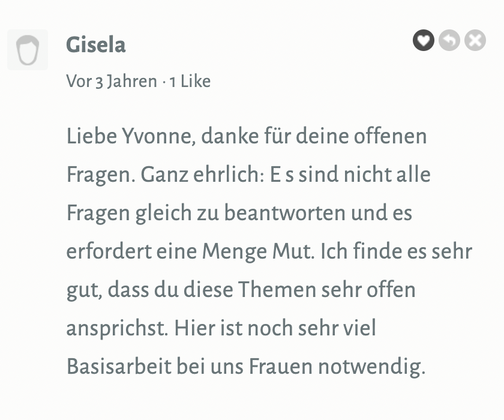Click the word "Basisarbeit" in last line
The height and width of the screenshot is (420, 504).
coord(119,367)
